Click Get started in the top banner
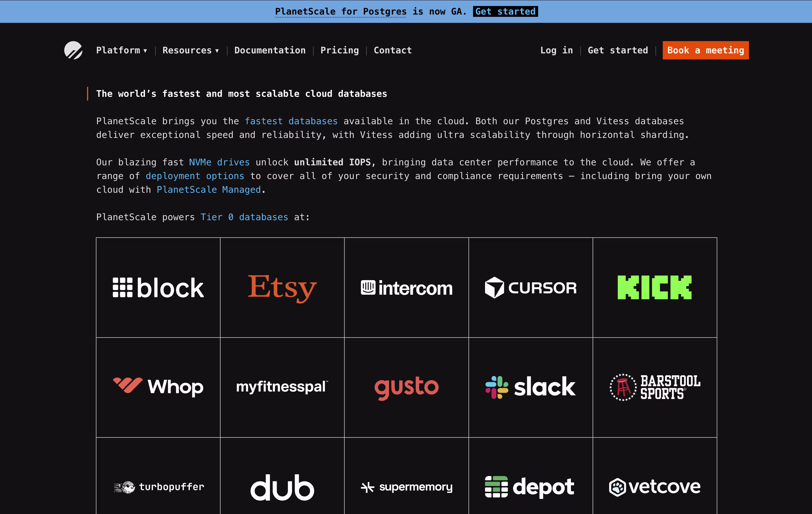Image resolution: width=812 pixels, height=514 pixels. [506, 11]
